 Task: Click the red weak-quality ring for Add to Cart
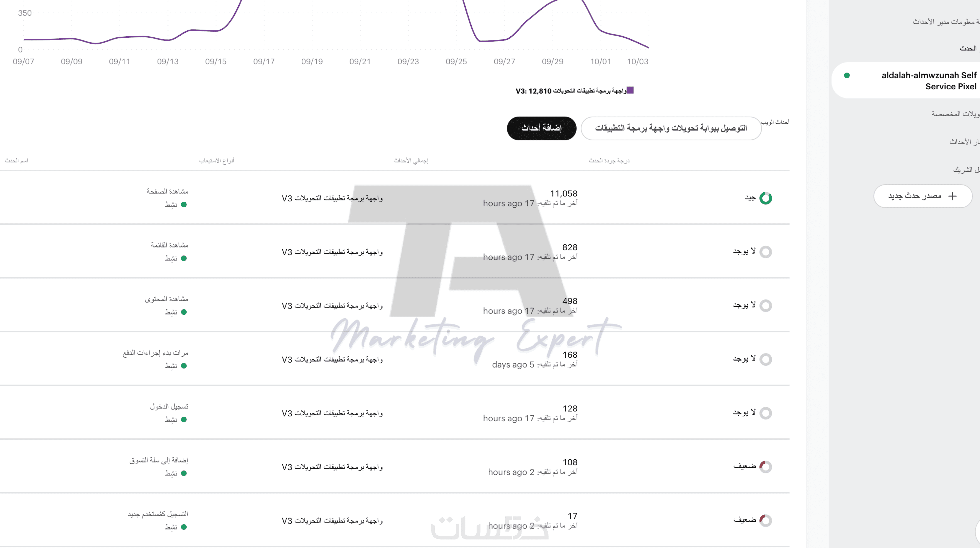(x=765, y=467)
